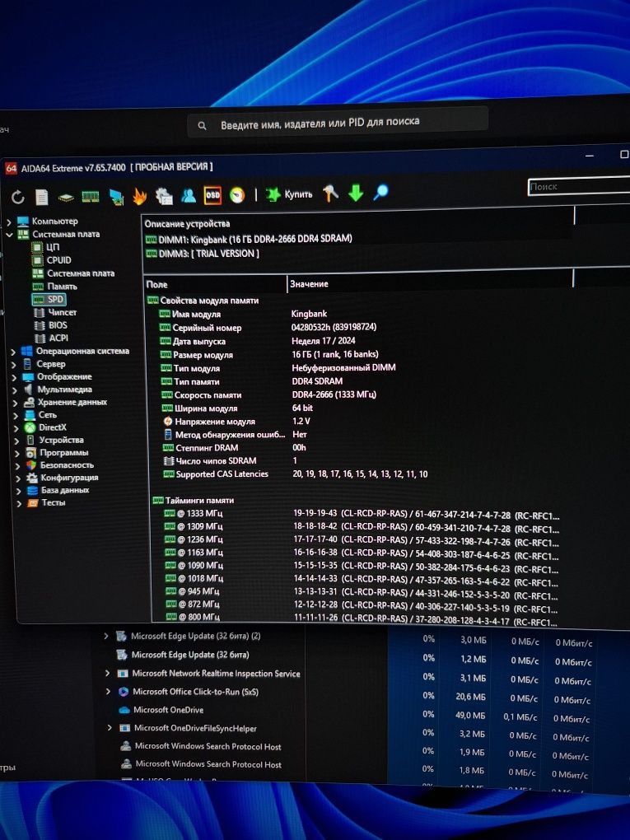
Task: Click the green download arrow icon
Action: 356,193
